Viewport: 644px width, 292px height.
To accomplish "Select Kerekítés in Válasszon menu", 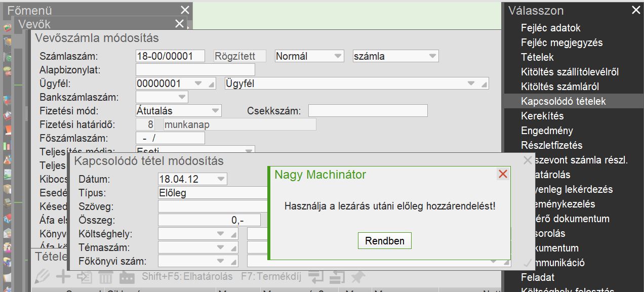I will 542,116.
